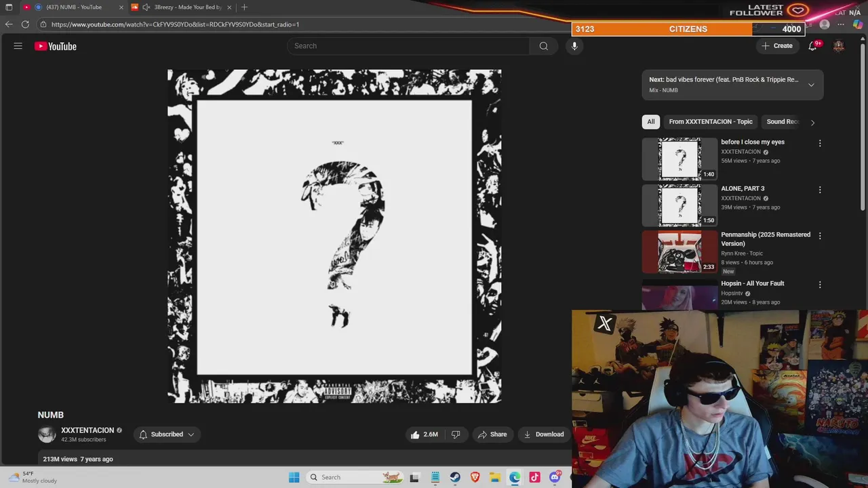
Task: Open the YouTube guide hamburger menu
Action: pos(18,46)
